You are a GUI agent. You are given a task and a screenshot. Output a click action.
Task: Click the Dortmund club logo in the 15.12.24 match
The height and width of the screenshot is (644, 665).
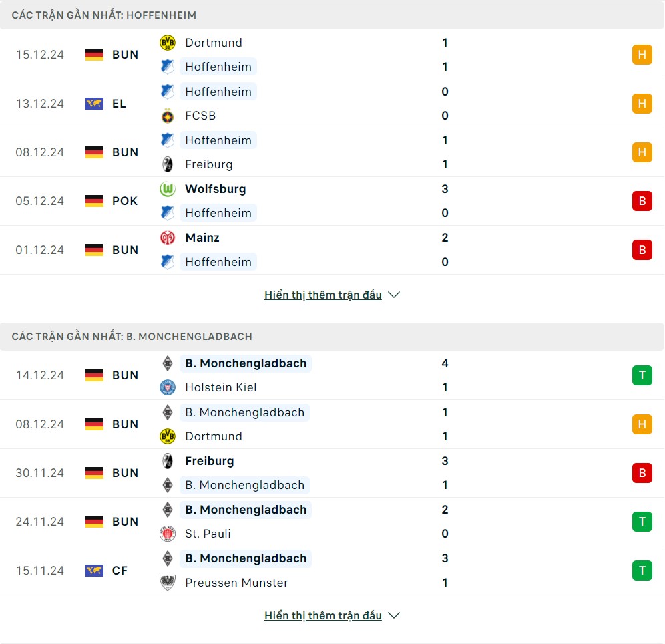tap(167, 43)
